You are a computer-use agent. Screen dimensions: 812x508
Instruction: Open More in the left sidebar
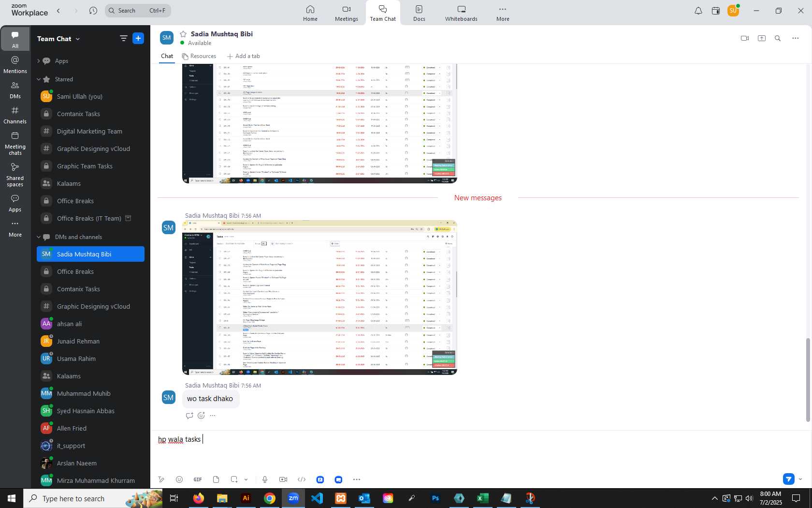pyautogui.click(x=15, y=229)
